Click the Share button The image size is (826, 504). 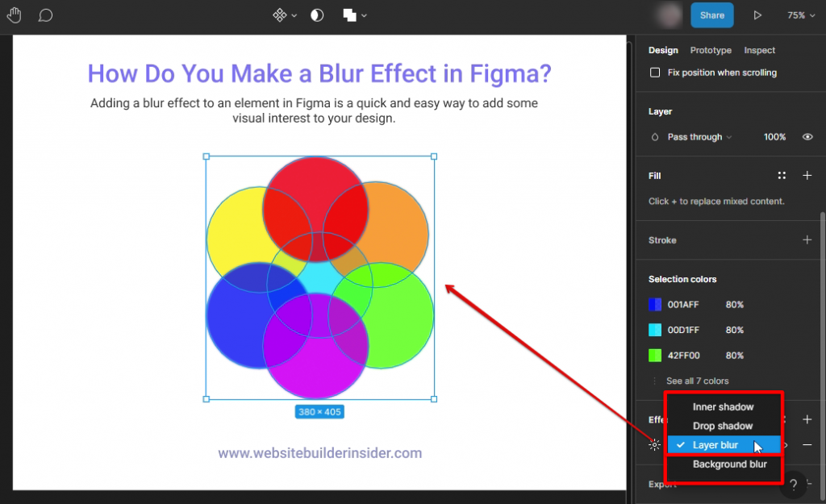point(711,15)
